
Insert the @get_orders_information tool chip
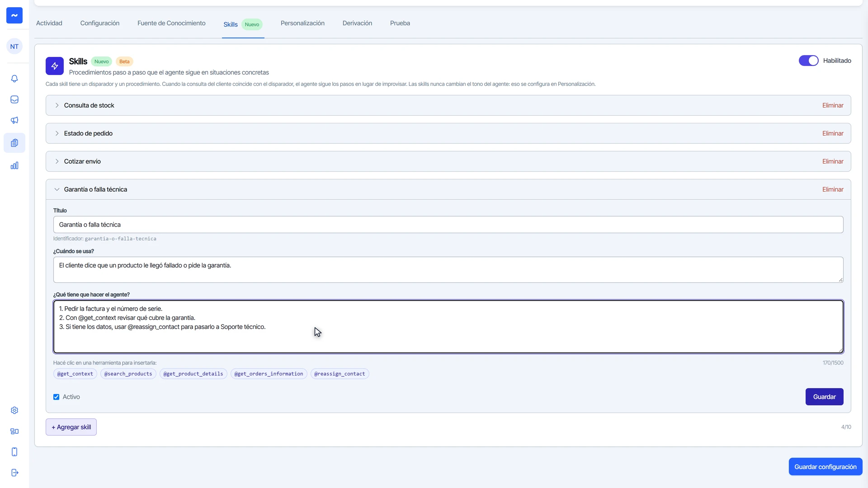[269, 374]
